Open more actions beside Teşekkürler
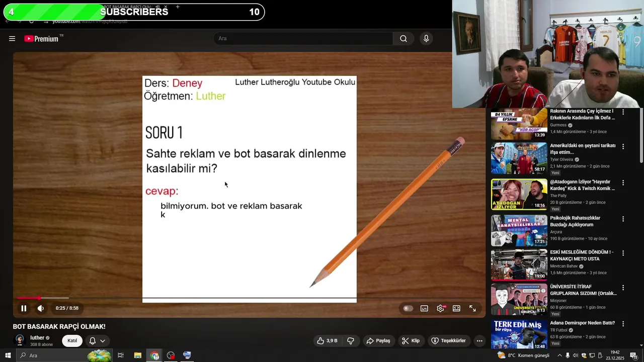 click(x=479, y=341)
